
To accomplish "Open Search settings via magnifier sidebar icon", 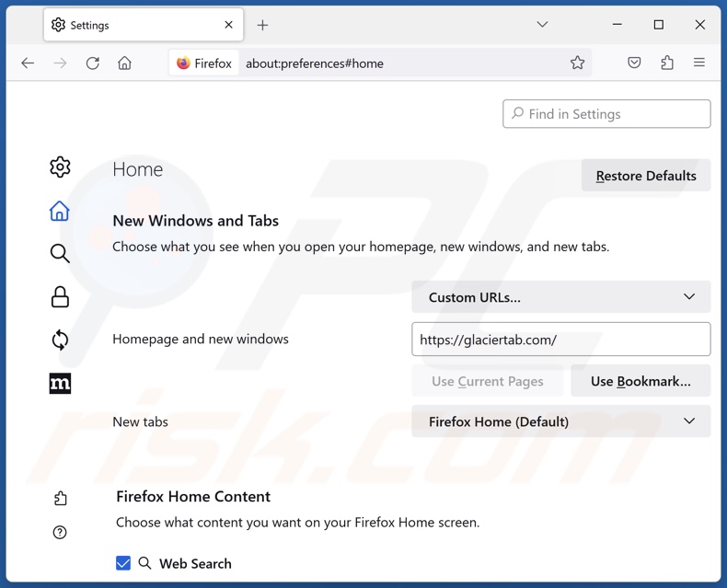I will (x=60, y=253).
